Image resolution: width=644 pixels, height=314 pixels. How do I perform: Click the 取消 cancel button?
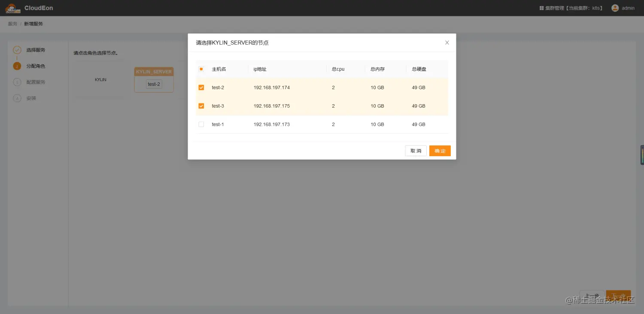tap(416, 151)
